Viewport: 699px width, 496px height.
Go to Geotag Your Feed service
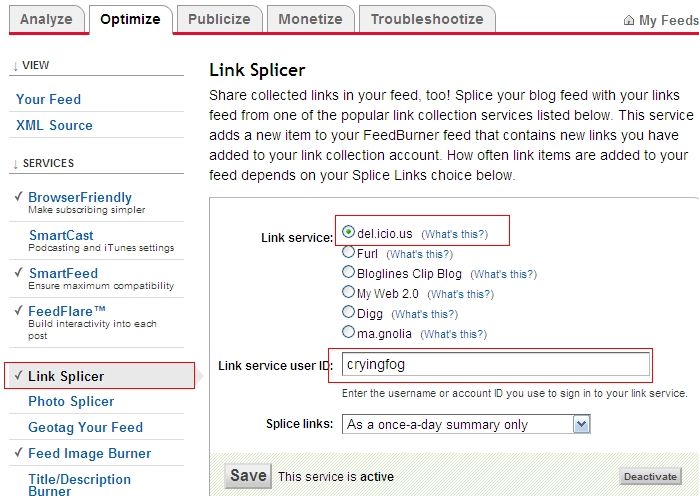click(86, 427)
